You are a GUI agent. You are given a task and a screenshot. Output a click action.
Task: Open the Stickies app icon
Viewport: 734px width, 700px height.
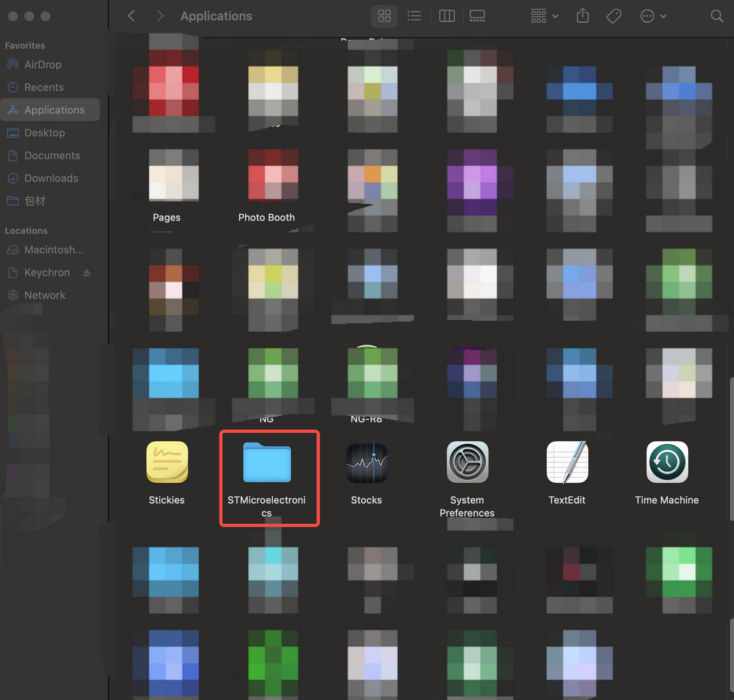tap(167, 462)
